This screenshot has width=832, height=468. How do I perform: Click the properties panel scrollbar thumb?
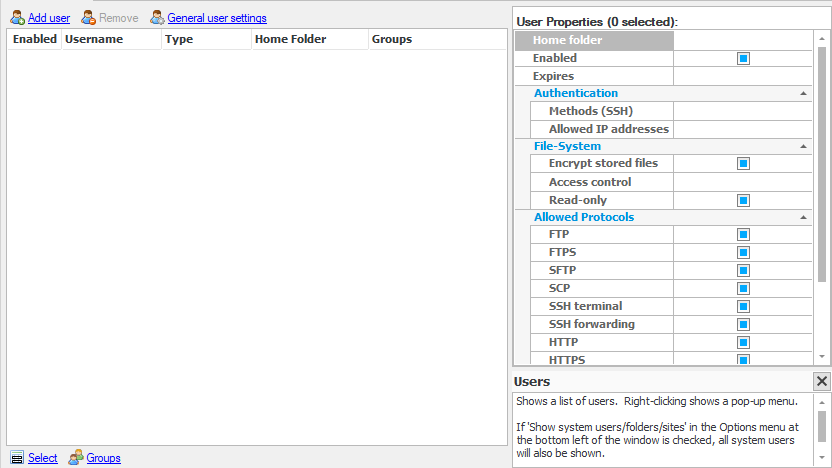coord(822,164)
